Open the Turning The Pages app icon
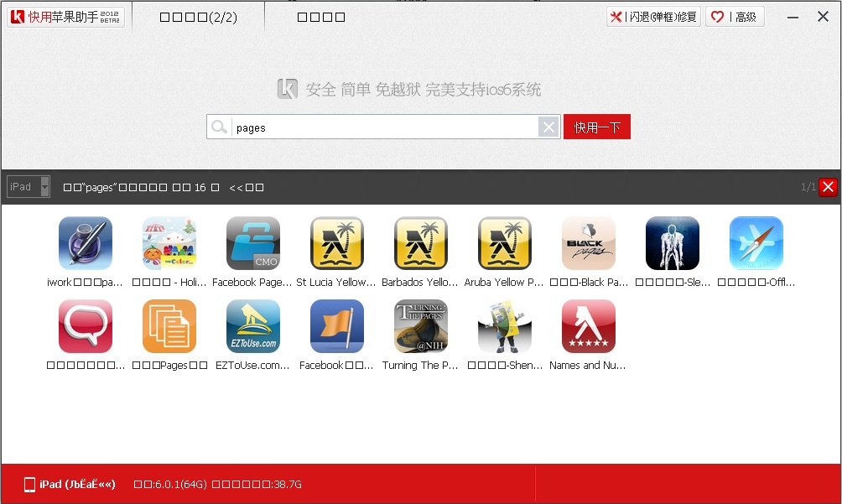 click(x=420, y=326)
